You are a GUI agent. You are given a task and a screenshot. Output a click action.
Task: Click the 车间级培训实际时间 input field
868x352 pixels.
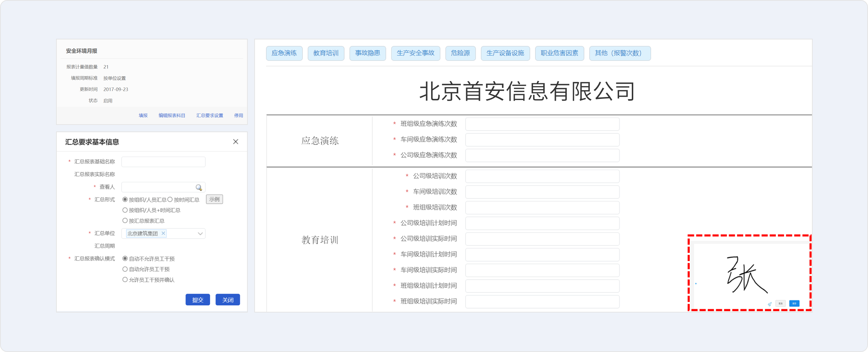pos(542,271)
